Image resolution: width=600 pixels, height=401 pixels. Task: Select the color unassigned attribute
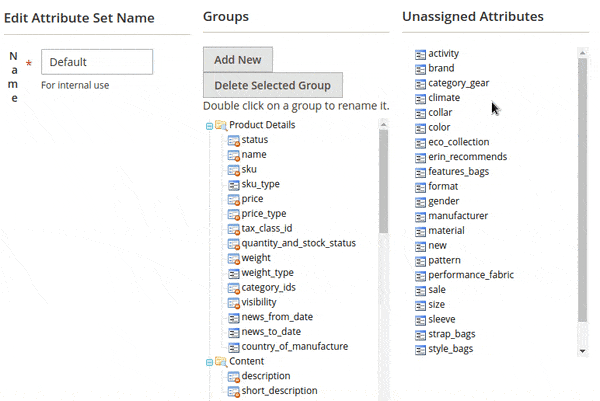click(x=438, y=128)
